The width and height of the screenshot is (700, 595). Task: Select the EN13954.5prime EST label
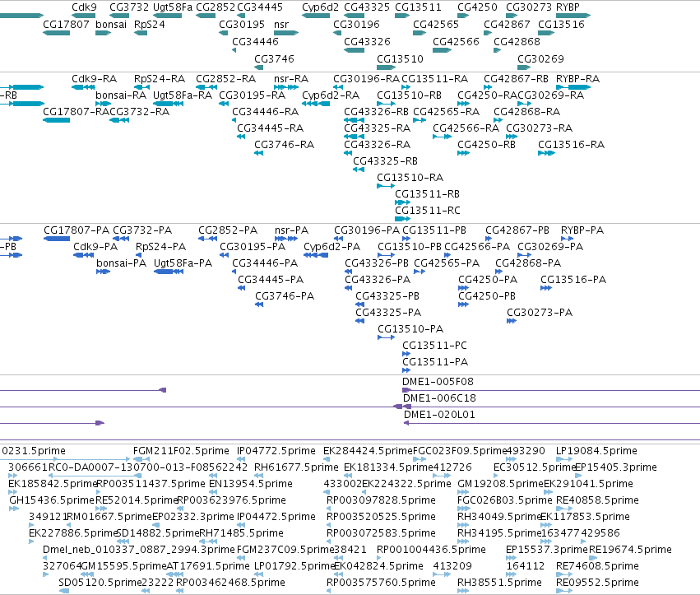[250, 484]
